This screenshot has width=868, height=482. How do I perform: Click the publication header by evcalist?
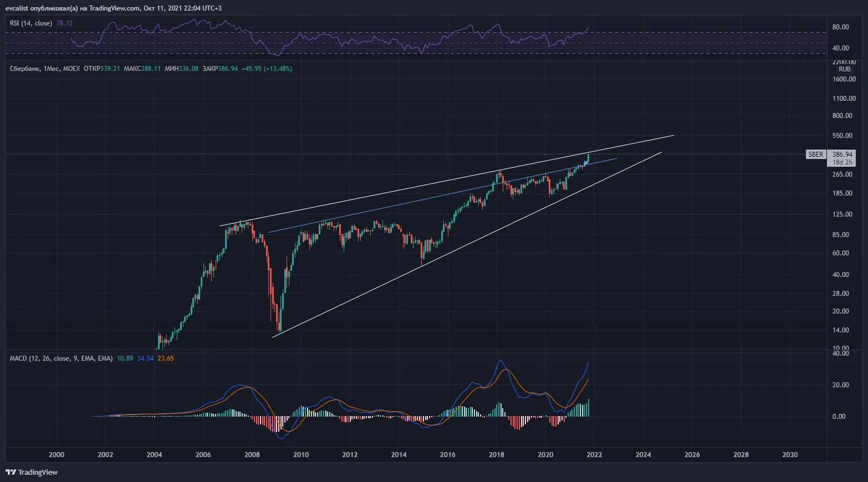point(114,8)
